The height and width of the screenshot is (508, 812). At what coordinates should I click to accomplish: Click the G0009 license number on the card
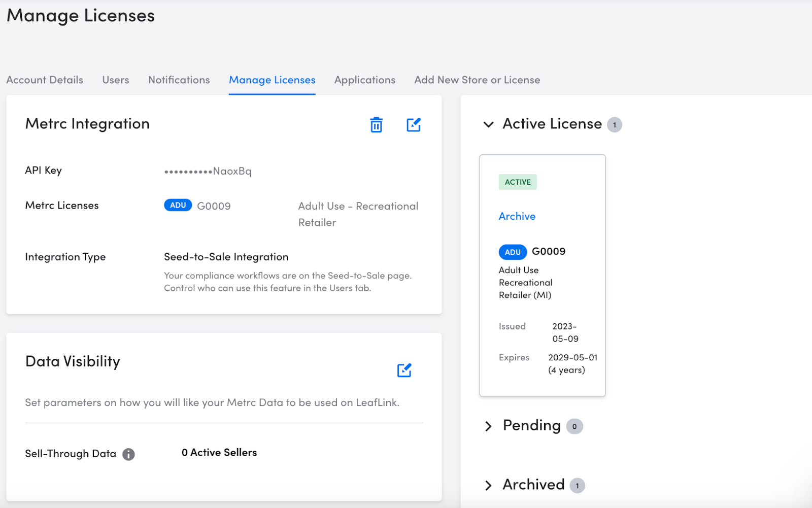pos(549,251)
